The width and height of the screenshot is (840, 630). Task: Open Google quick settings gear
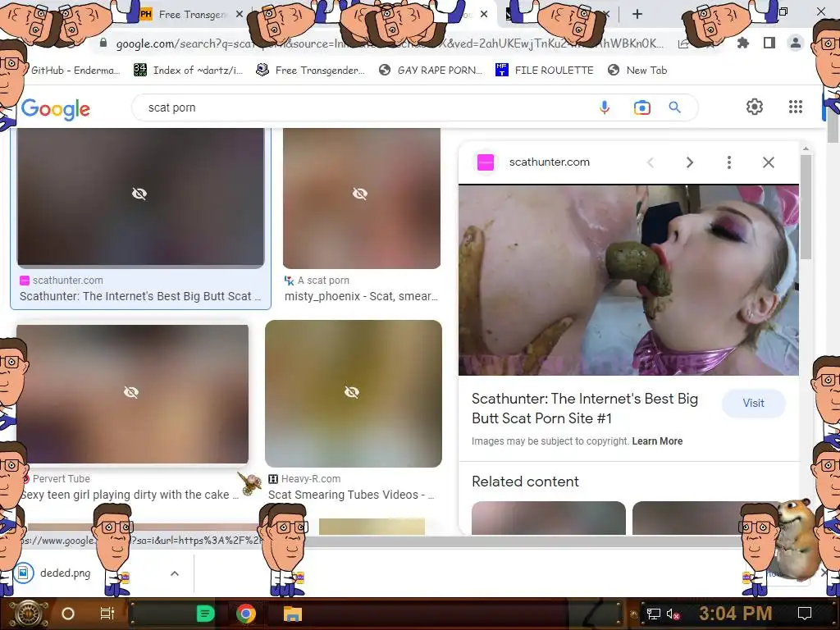point(755,107)
